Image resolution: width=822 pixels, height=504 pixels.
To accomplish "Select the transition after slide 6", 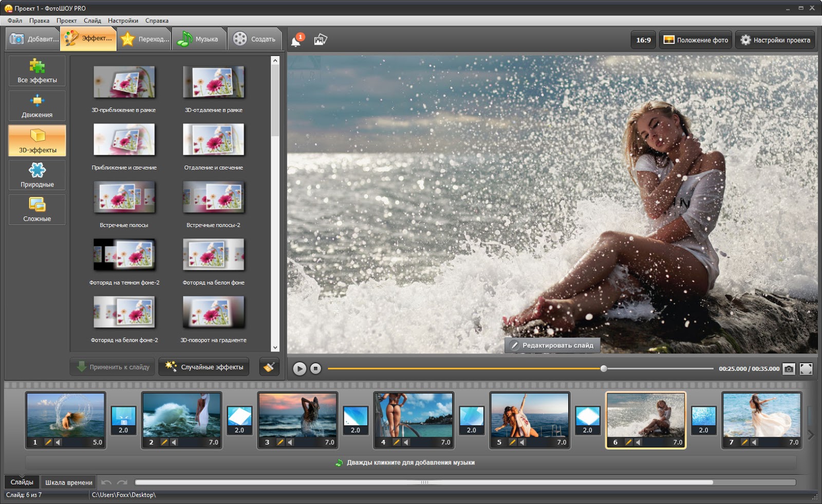I will point(704,420).
